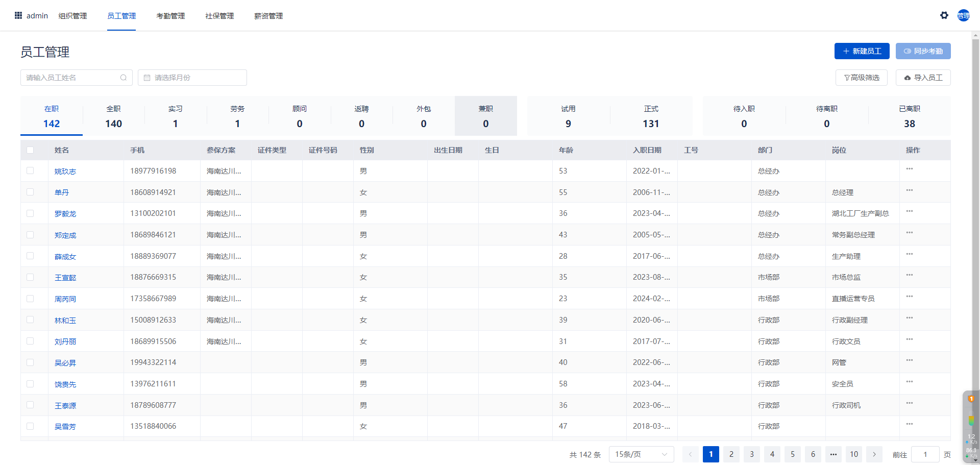The width and height of the screenshot is (980, 465).
Task: Expand the 15条/页 page size dropdown
Action: coord(641,454)
